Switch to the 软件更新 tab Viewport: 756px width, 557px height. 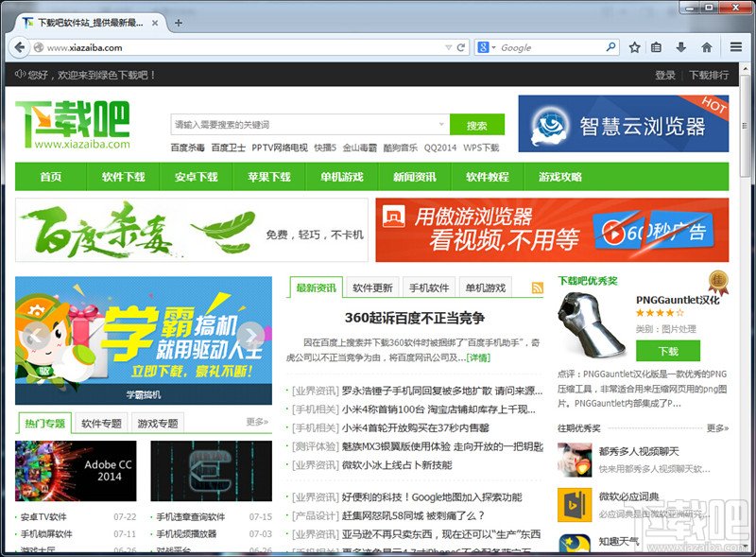tap(372, 287)
